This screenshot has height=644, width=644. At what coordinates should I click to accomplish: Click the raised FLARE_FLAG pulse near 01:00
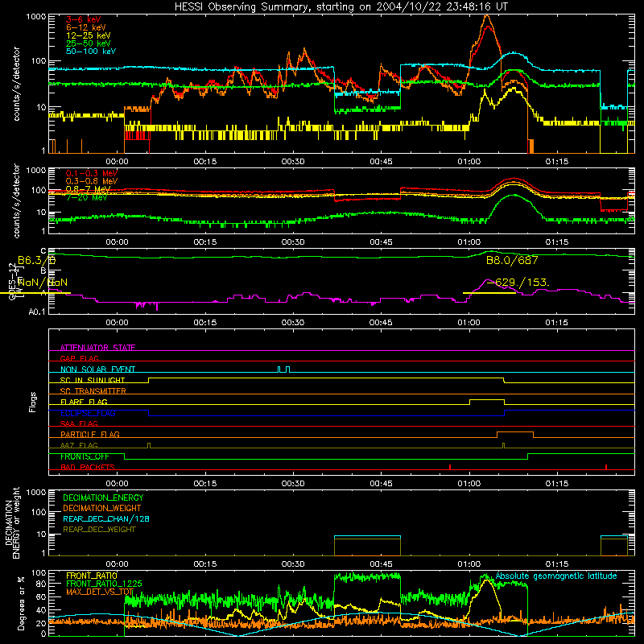[487, 402]
